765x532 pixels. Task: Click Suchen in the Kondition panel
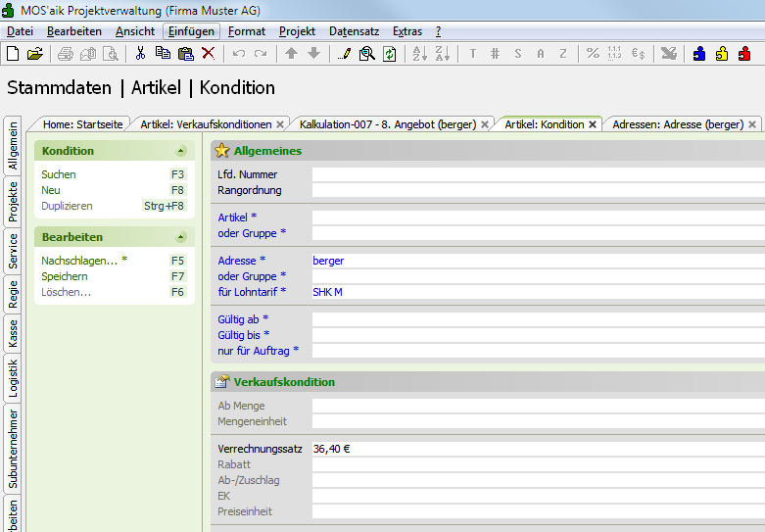click(x=59, y=174)
